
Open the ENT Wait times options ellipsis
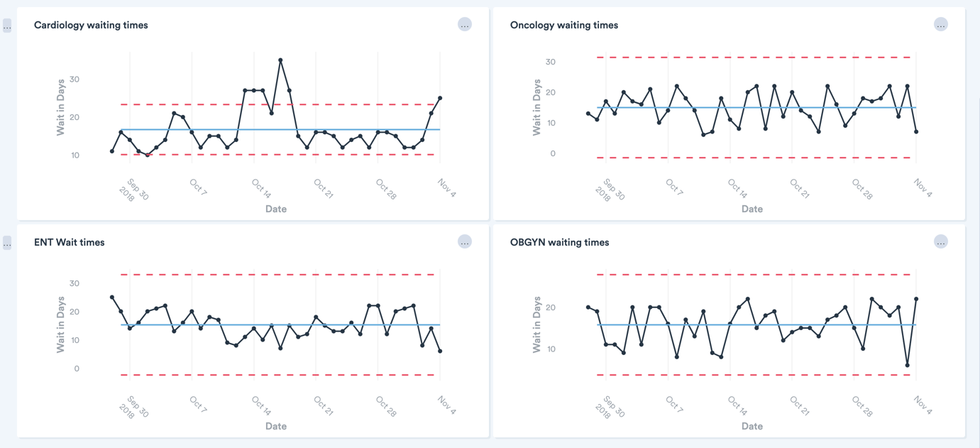tap(465, 241)
